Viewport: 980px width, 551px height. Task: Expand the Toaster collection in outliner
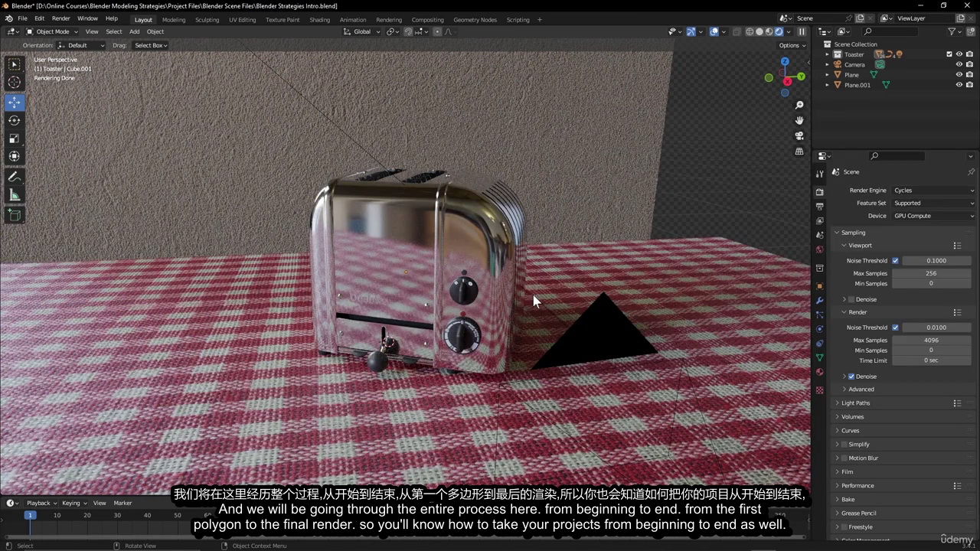pyautogui.click(x=827, y=54)
